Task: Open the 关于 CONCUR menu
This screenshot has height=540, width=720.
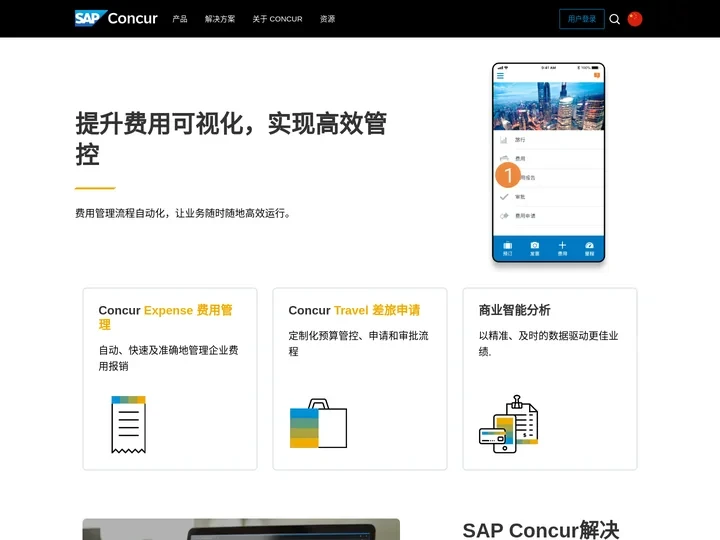Action: [277, 19]
